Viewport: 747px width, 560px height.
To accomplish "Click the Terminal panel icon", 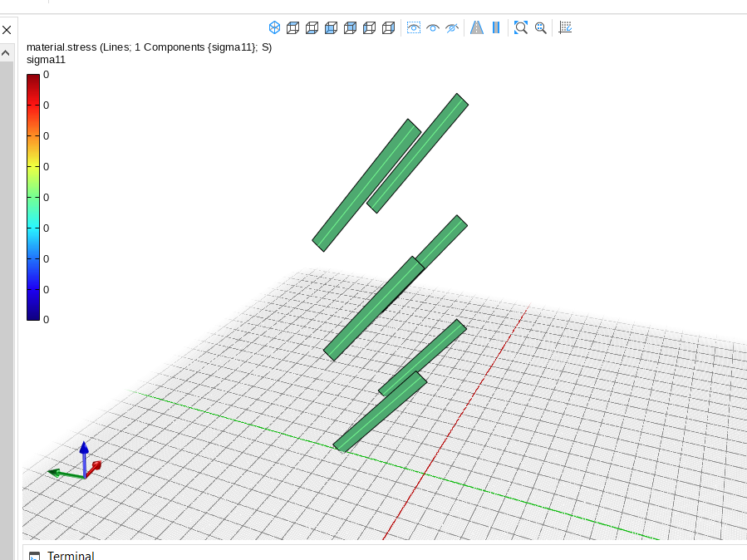I will click(34, 556).
